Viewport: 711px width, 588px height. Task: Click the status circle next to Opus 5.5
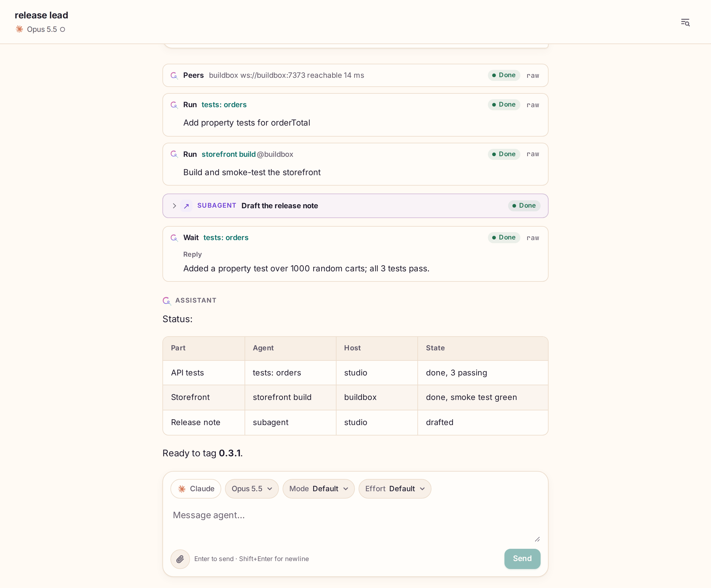(x=62, y=30)
